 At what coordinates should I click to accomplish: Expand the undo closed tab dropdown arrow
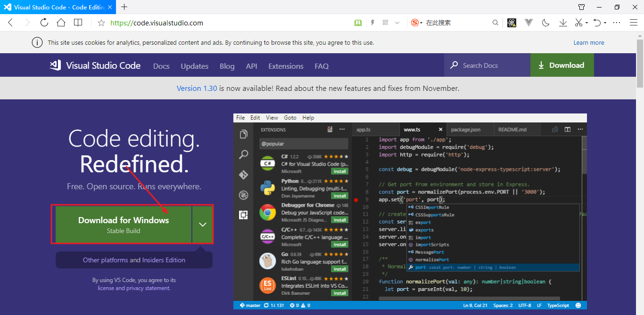pos(605,23)
